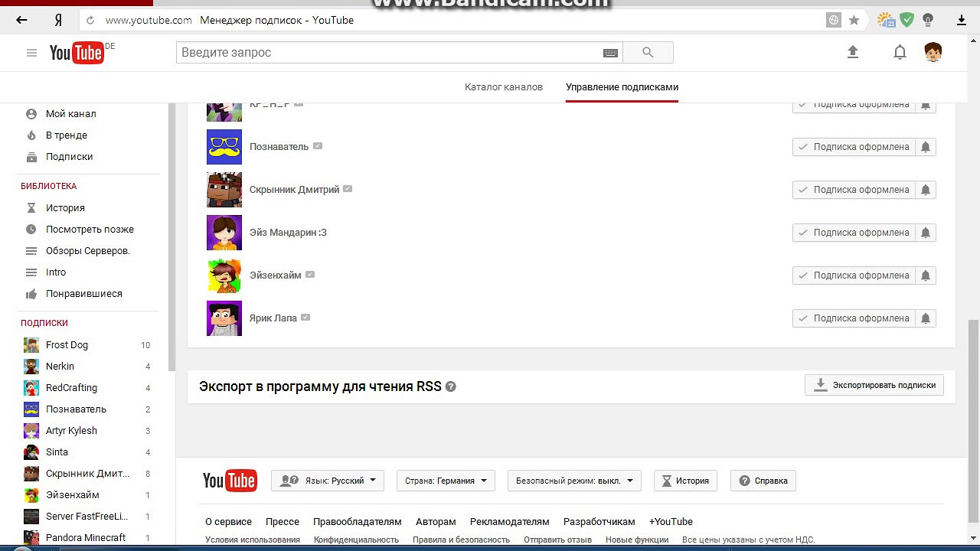This screenshot has width=980, height=551.
Task: Open the upload video icon
Action: [x=853, y=52]
